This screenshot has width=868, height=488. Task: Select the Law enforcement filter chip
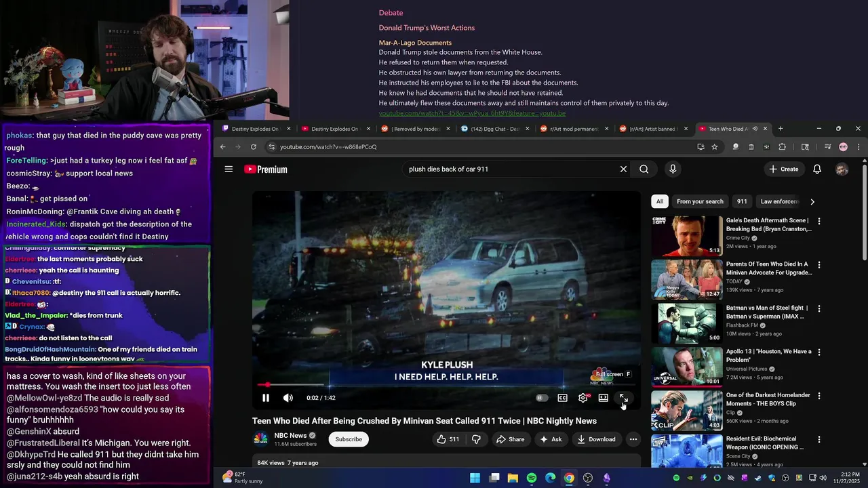tap(778, 201)
